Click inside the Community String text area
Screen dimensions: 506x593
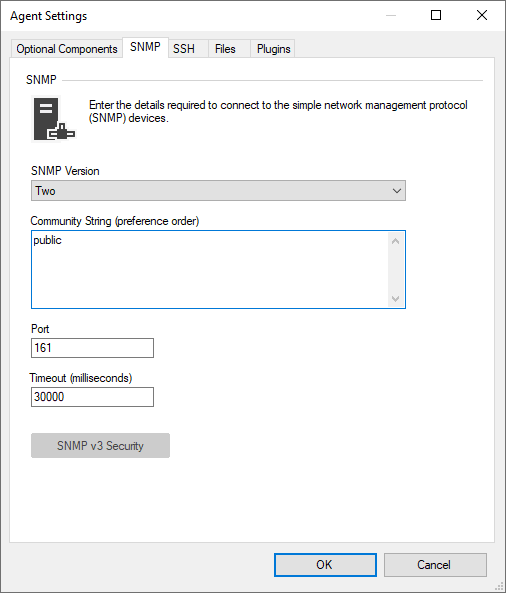(210, 269)
